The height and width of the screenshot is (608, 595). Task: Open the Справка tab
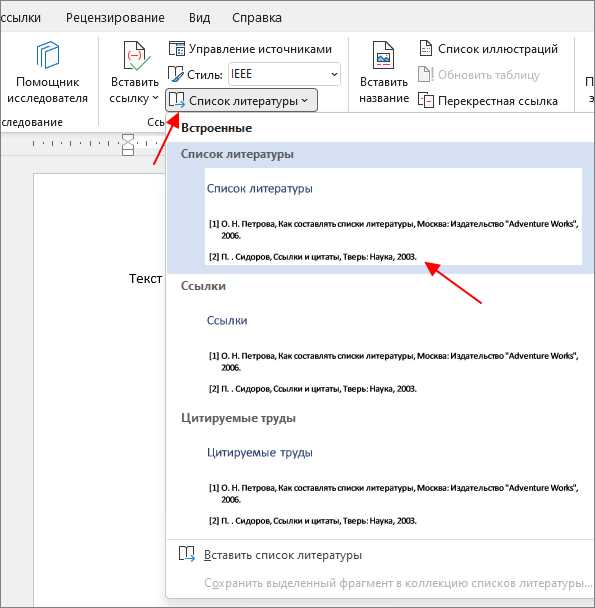tap(257, 18)
